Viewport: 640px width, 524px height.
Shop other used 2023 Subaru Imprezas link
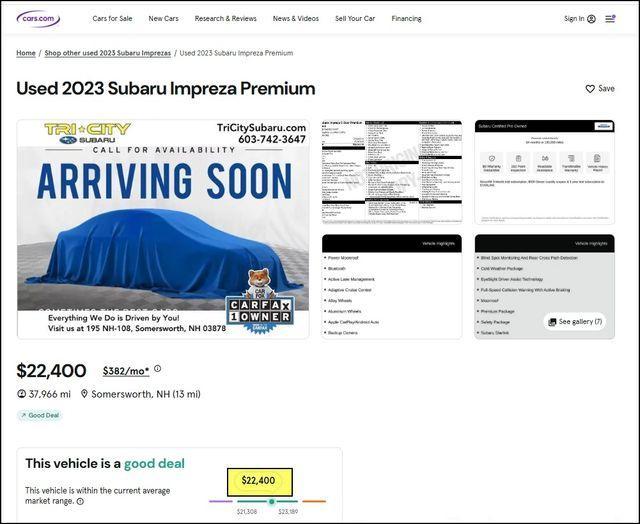tap(107, 53)
